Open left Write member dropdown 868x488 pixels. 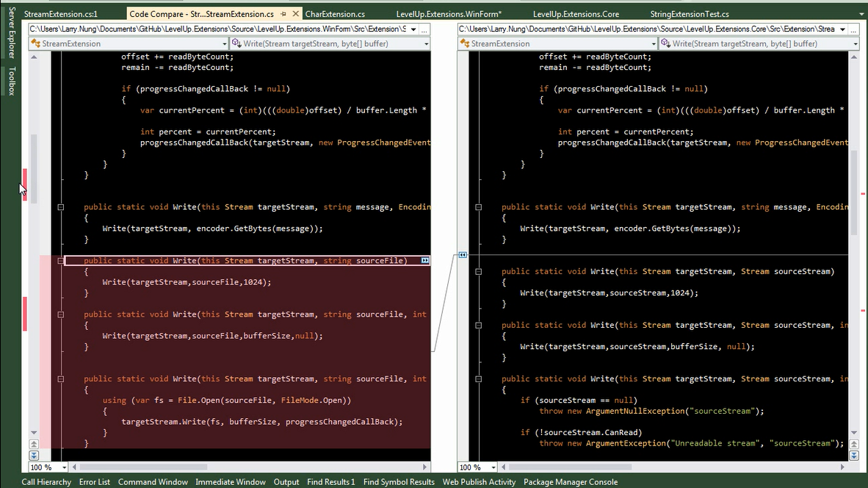pos(426,44)
